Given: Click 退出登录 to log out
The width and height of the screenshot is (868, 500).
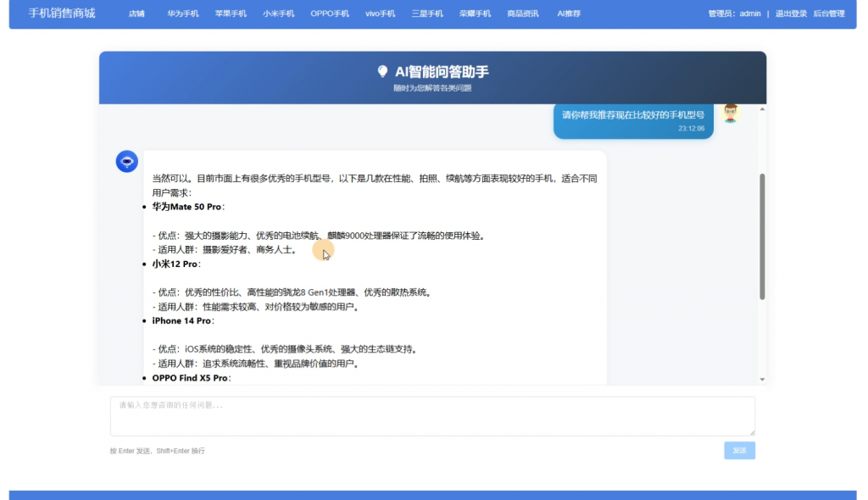Looking at the screenshot, I should (791, 14).
